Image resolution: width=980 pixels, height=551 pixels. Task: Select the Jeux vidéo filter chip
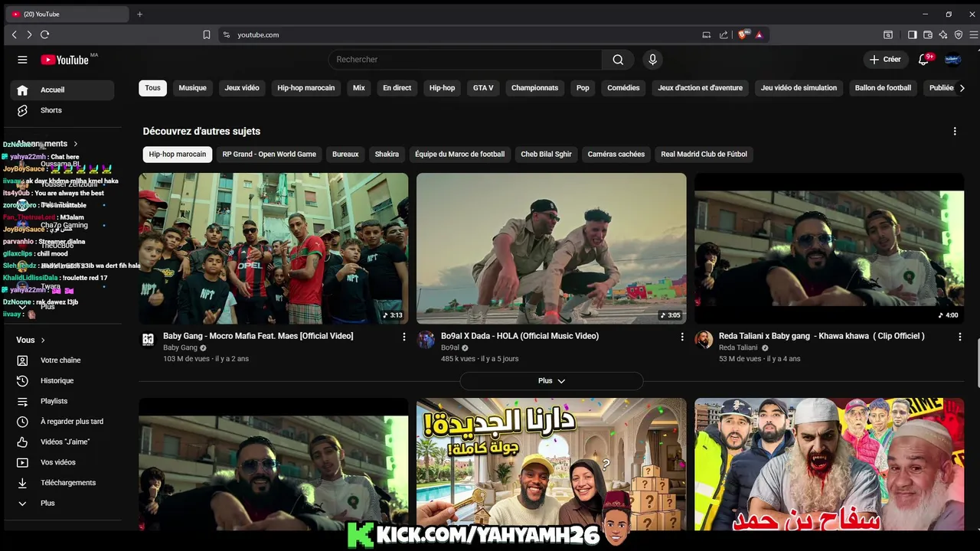pyautogui.click(x=242, y=88)
